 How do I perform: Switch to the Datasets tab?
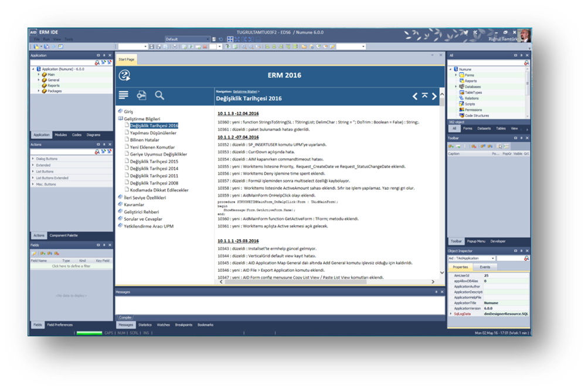point(484,128)
